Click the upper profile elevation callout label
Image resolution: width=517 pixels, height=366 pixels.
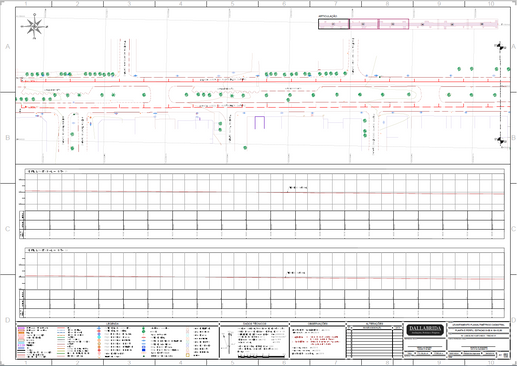coord(297,188)
